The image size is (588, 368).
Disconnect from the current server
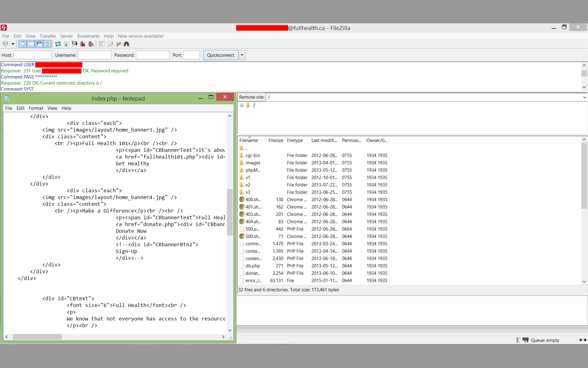point(83,44)
